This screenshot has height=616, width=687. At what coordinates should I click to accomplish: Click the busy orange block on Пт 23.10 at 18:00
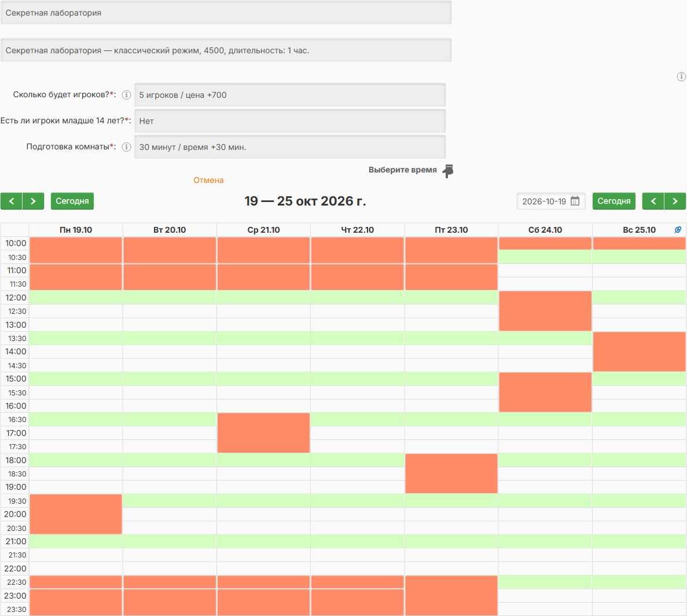pos(451,474)
